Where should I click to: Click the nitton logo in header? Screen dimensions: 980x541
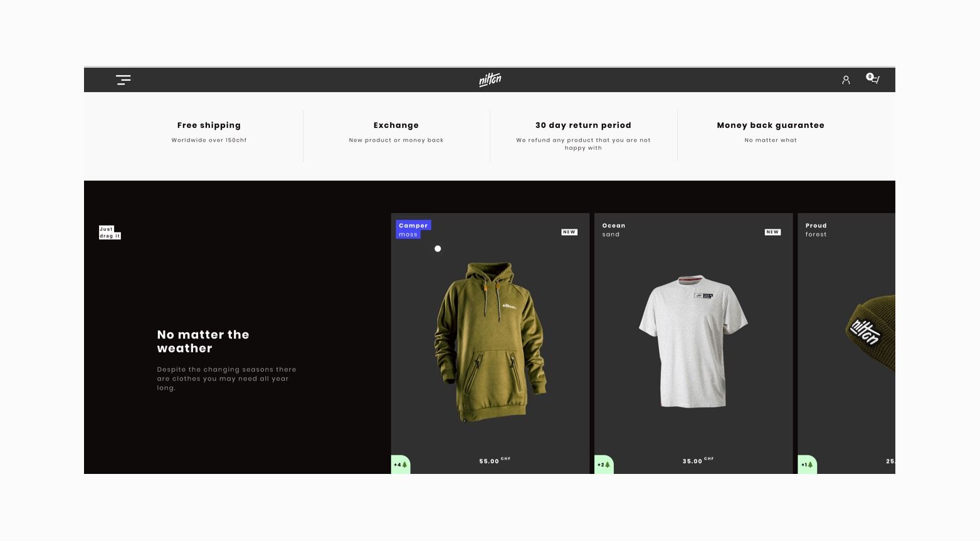tap(490, 80)
